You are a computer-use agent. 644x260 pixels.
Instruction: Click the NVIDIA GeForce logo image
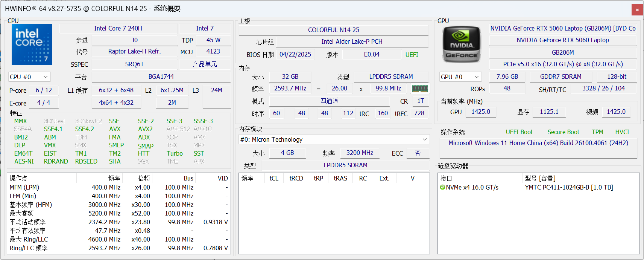462,44
